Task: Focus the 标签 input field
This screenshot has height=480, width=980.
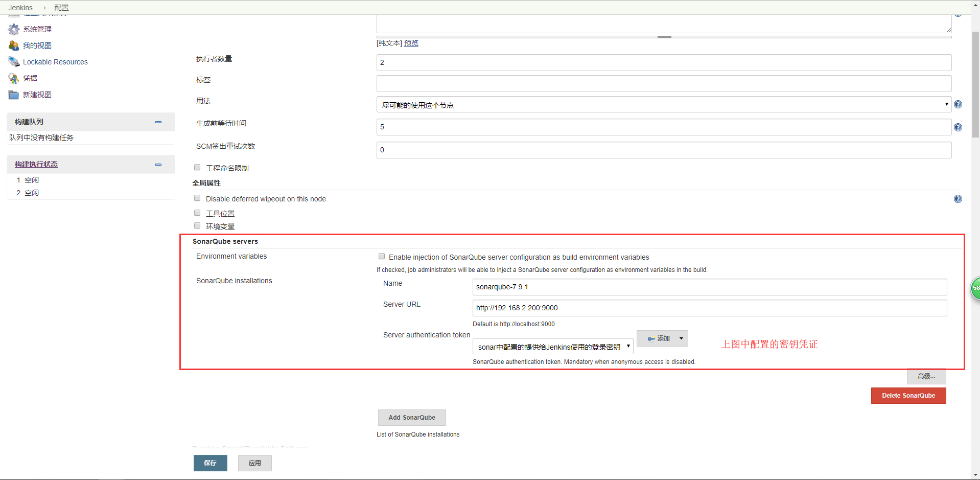Action: [664, 83]
